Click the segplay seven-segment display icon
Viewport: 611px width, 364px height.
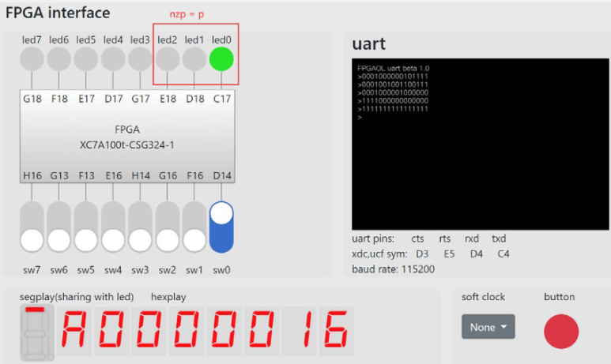(x=37, y=333)
